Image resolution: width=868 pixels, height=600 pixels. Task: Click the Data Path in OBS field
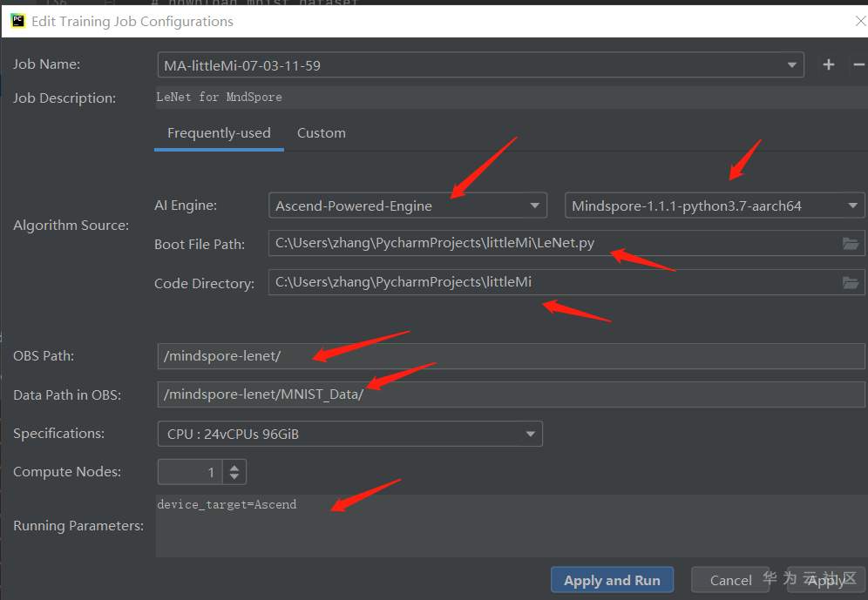pos(511,394)
